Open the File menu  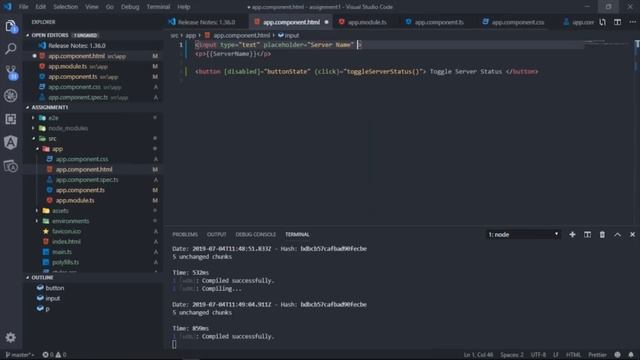[24, 7]
